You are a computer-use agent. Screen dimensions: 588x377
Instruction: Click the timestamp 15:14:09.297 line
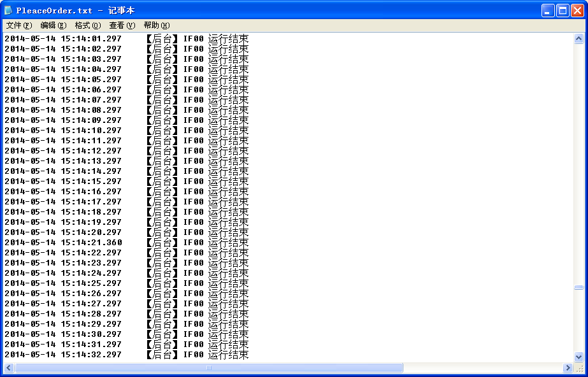click(126, 120)
